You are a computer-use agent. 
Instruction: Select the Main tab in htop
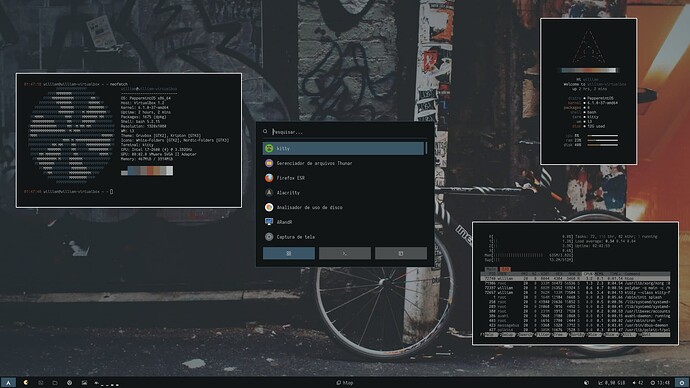(x=492, y=269)
